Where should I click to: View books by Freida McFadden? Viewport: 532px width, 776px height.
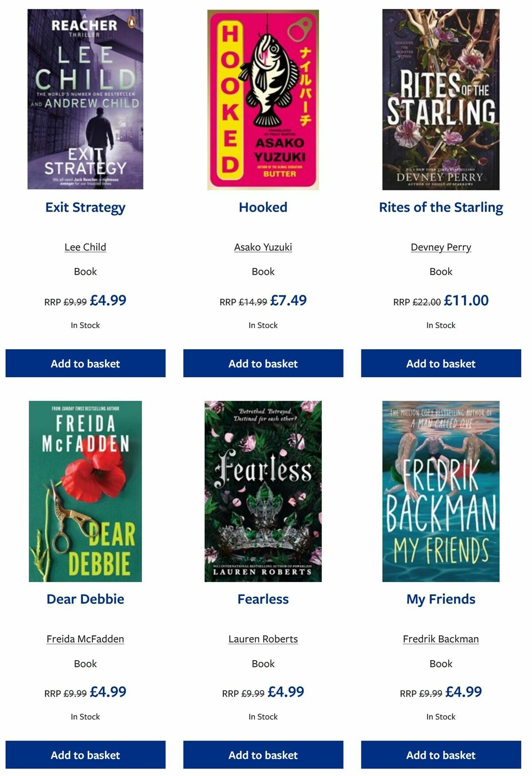86,639
